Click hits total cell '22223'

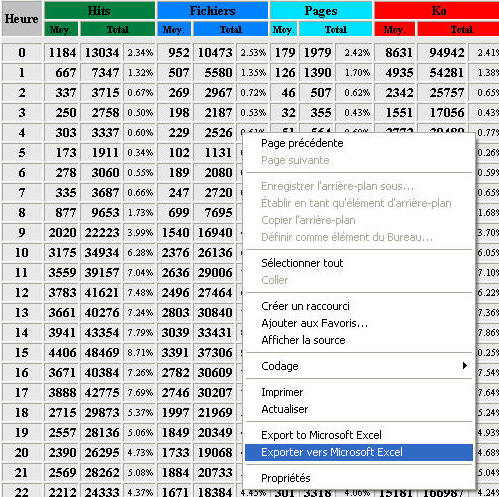[x=101, y=233]
